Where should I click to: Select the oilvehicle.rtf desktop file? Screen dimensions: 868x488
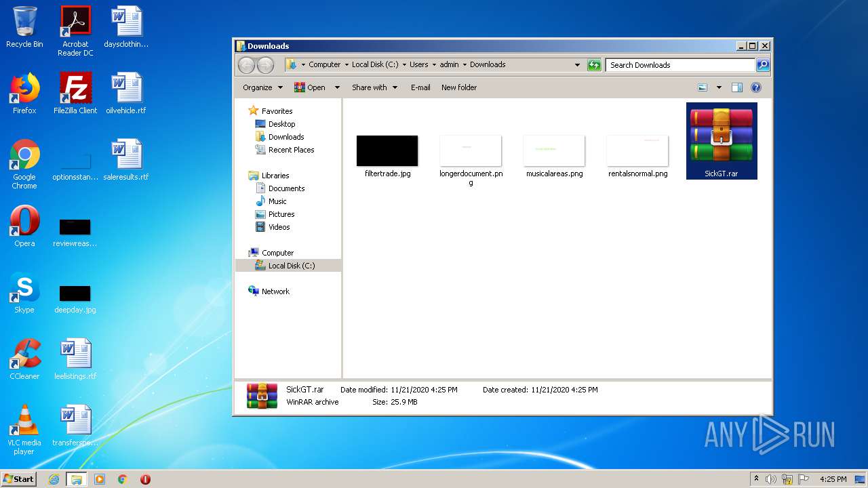point(126,94)
